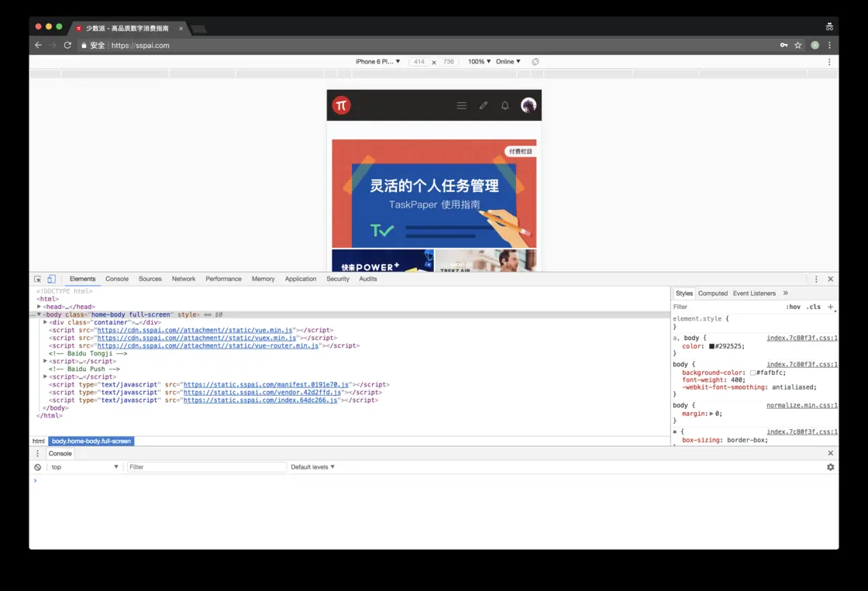
Task: Add new style rule with plus icon
Action: (830, 307)
